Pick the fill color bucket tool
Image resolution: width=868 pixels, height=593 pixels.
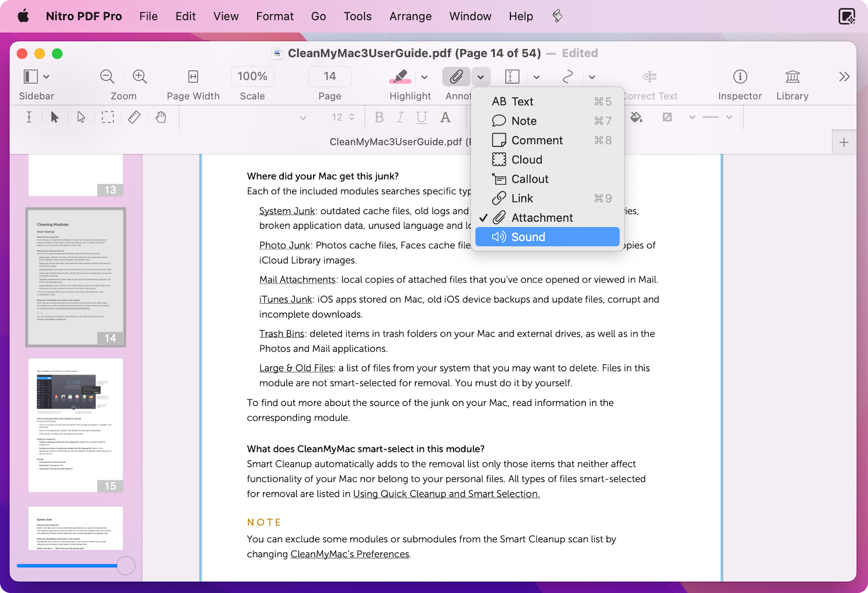click(x=636, y=117)
